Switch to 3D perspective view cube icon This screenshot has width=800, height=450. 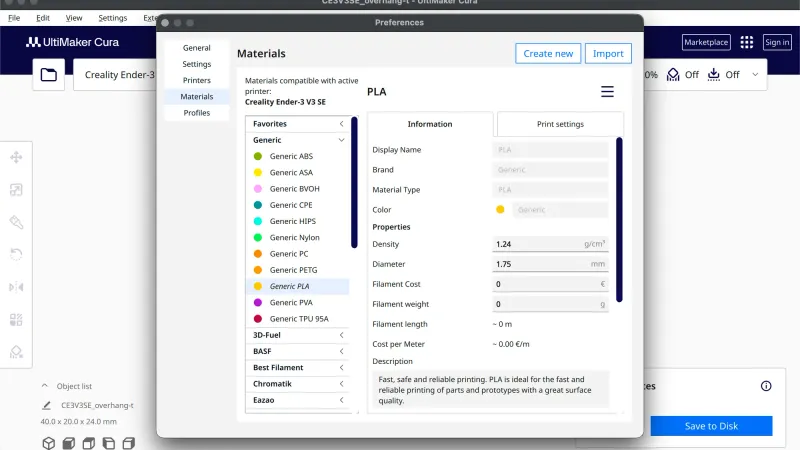(48, 443)
